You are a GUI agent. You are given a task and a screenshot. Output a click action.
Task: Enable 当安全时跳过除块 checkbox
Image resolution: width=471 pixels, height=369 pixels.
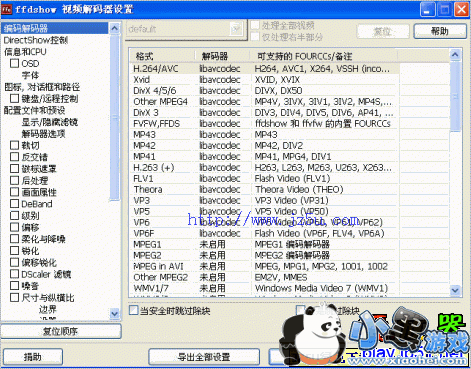(133, 310)
